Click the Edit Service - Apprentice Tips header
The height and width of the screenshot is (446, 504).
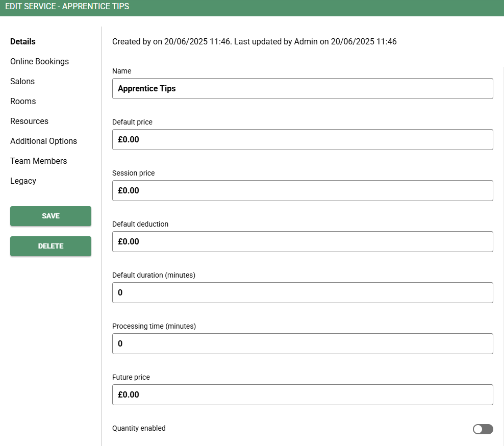(x=67, y=7)
